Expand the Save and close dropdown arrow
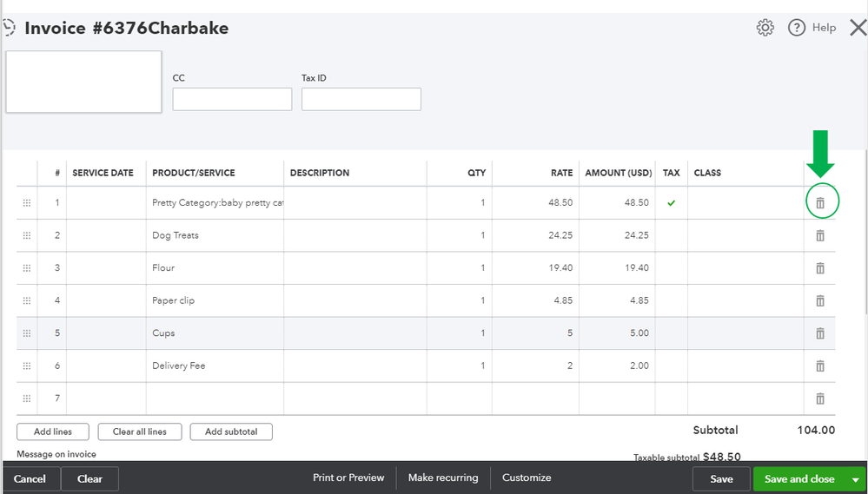 pos(856,479)
